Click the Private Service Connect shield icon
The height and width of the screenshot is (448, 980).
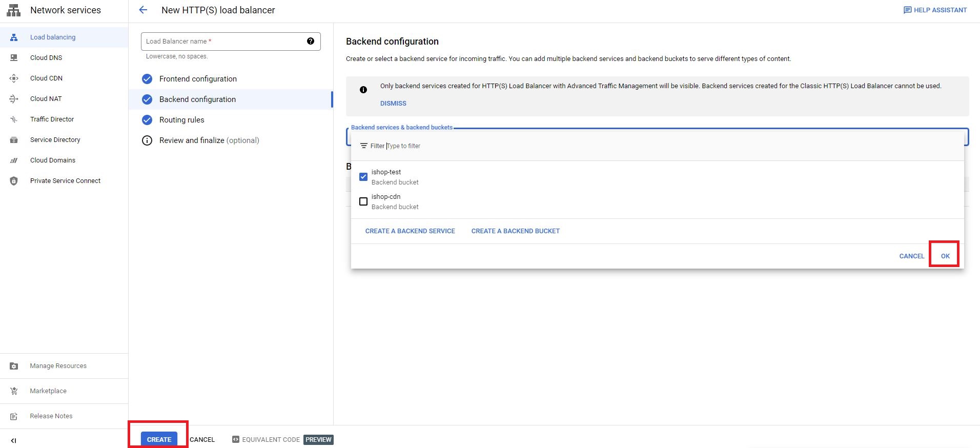14,181
